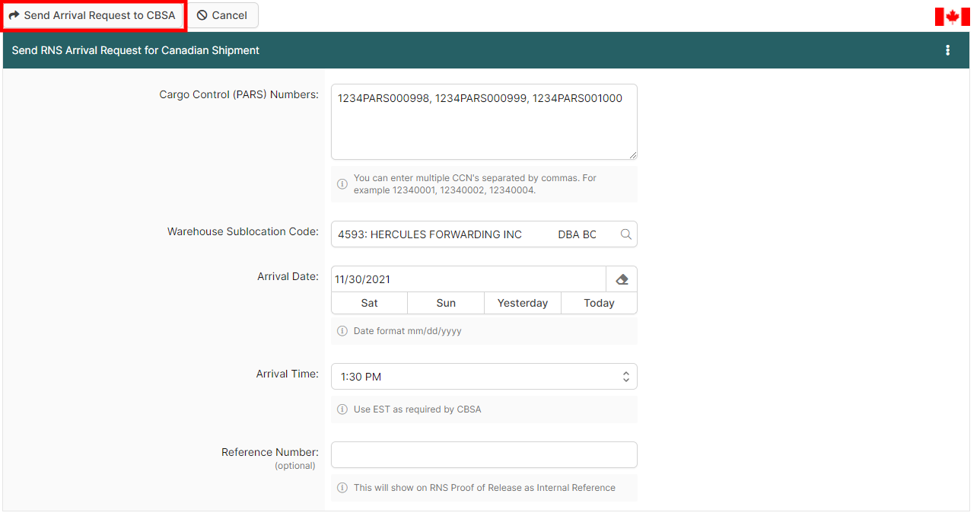Click info icon beside date format hint
The width and height of the screenshot is (980, 516).
342,331
